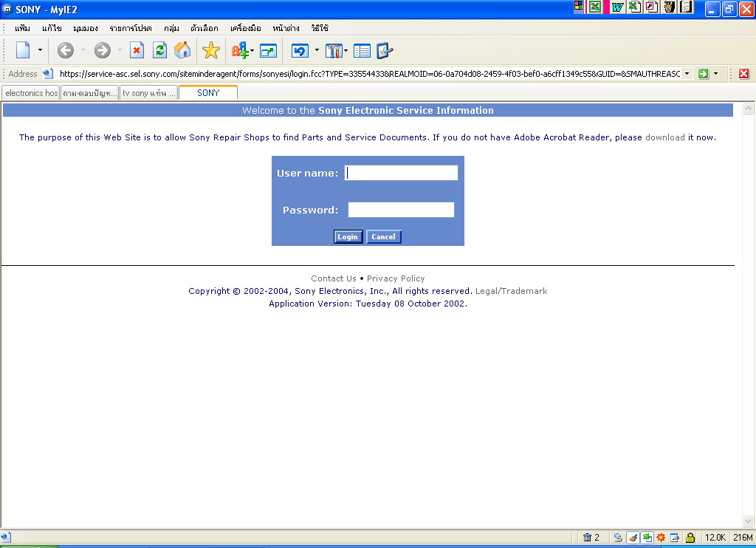Screen dimensions: 756x548
Task: Click the full screen window icon
Action: coord(268,51)
